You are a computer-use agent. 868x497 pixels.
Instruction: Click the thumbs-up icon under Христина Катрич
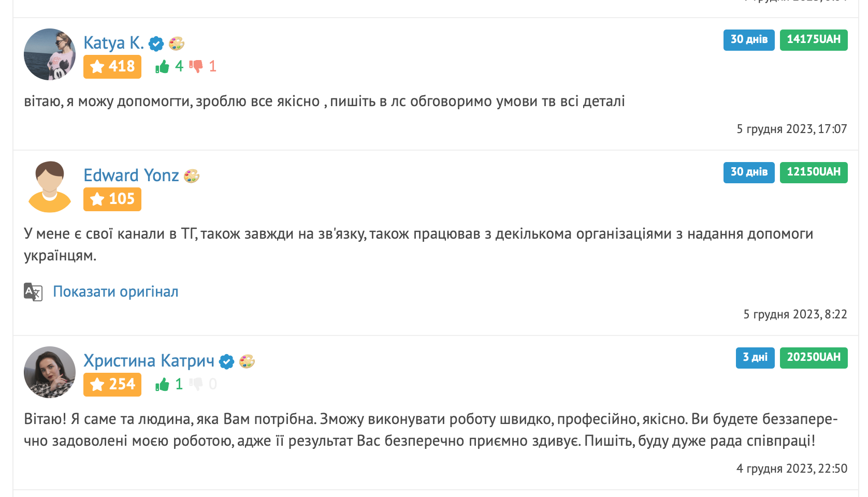163,384
